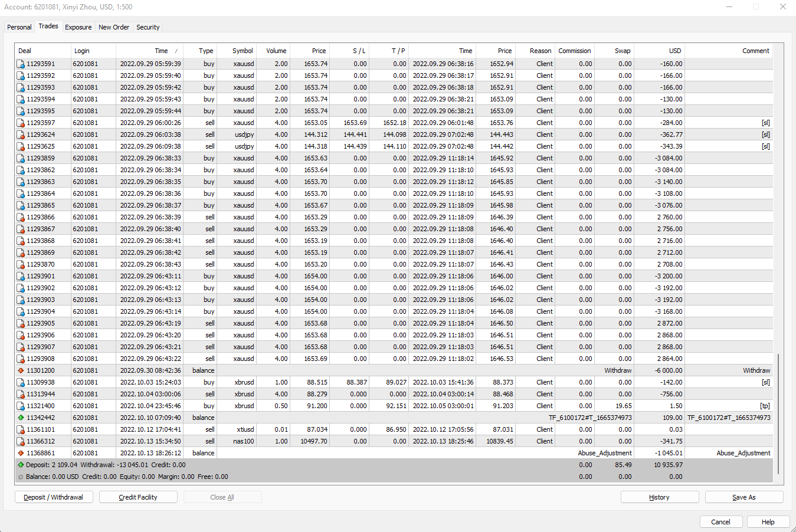Click the deal icon for 11361101
The width and height of the screenshot is (796, 532).
coord(21,429)
